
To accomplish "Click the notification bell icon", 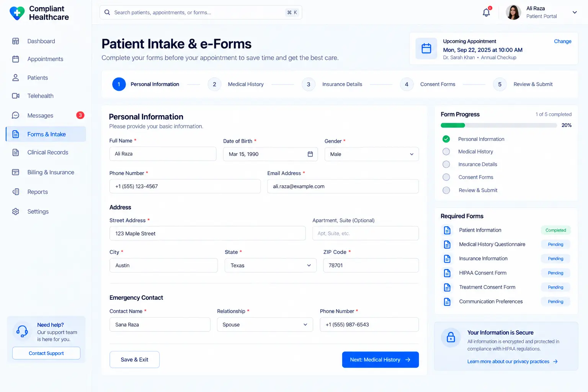I will (486, 12).
